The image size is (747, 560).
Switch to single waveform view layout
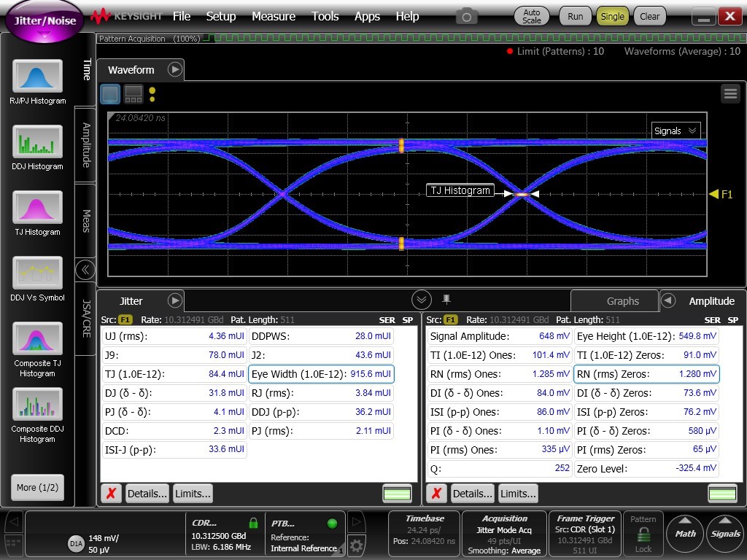coord(110,93)
